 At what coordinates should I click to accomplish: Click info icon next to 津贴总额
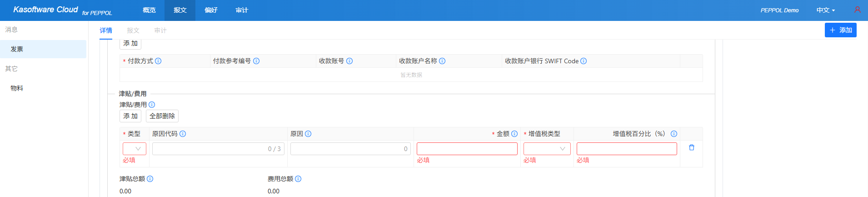pyautogui.click(x=150, y=179)
